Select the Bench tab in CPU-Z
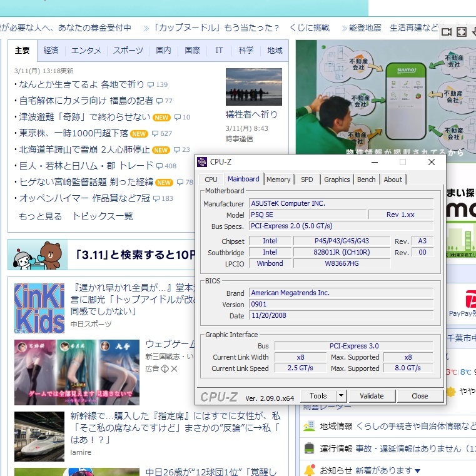Screen dimensions: 476x476 [366, 180]
